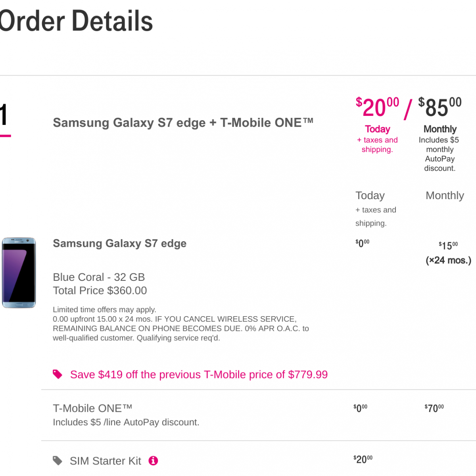This screenshot has height=476, width=476.
Task: Click the $85.00 Monthly total price
Action: (x=440, y=108)
